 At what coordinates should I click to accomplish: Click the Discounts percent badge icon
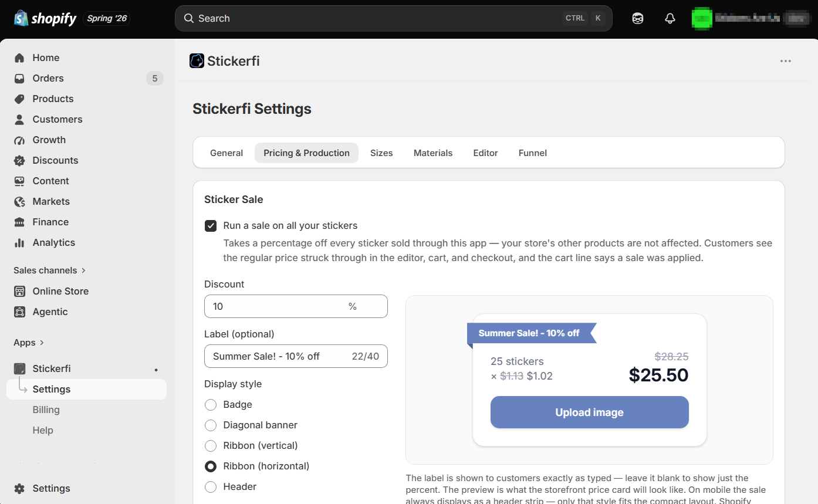tap(19, 160)
